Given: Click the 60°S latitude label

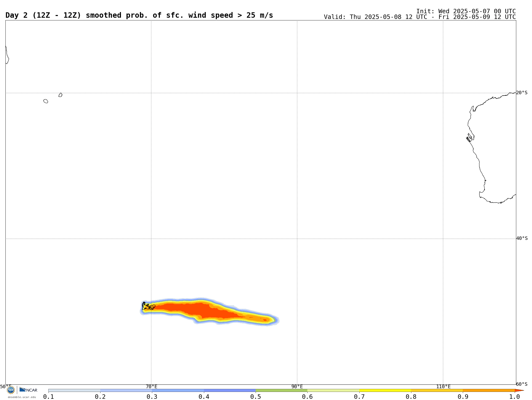Looking at the screenshot, I should point(522,384).
